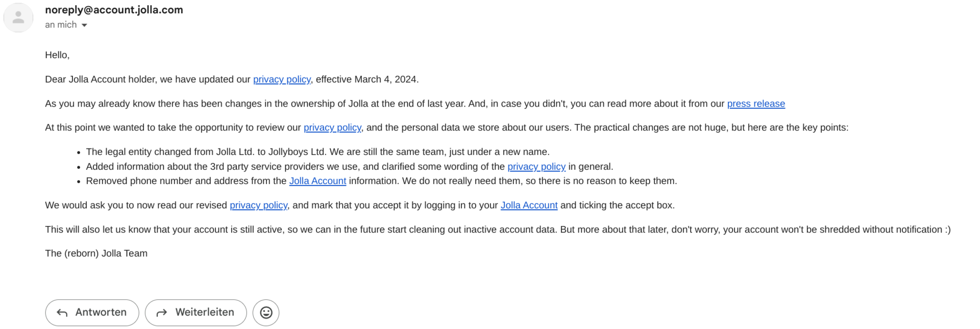980x329 pixels.
Task: Click the "The (reborn) Jolla Team" signature
Action: tap(96, 254)
